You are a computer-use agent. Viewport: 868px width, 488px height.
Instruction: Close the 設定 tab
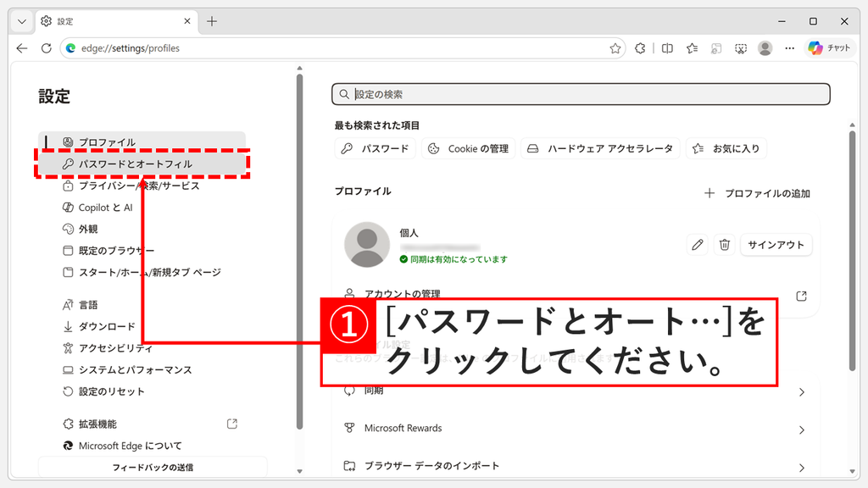tap(187, 21)
